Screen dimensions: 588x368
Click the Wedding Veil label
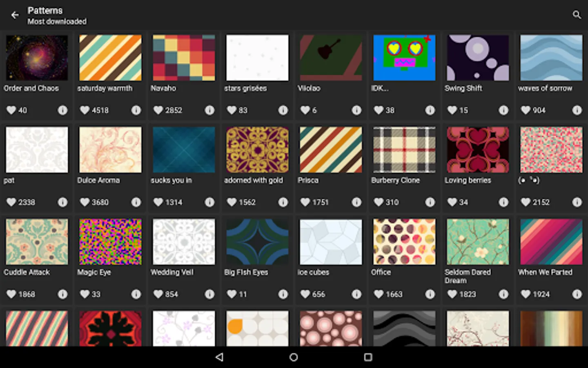(x=172, y=272)
